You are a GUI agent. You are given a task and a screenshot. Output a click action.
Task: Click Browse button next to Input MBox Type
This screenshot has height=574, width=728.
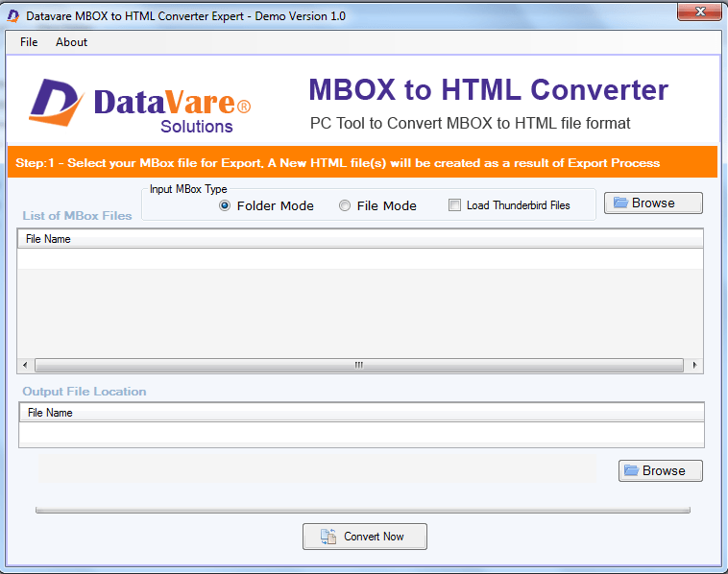(x=653, y=203)
